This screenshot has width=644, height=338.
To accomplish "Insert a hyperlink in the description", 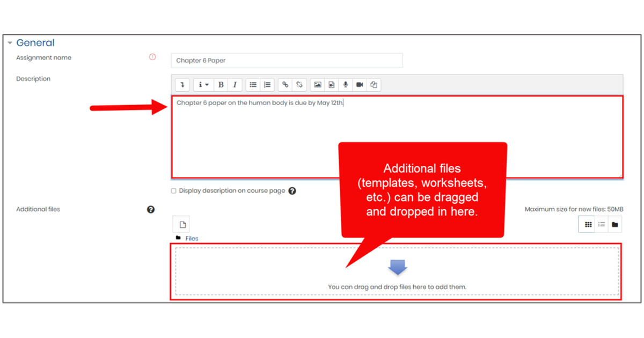I will point(285,84).
